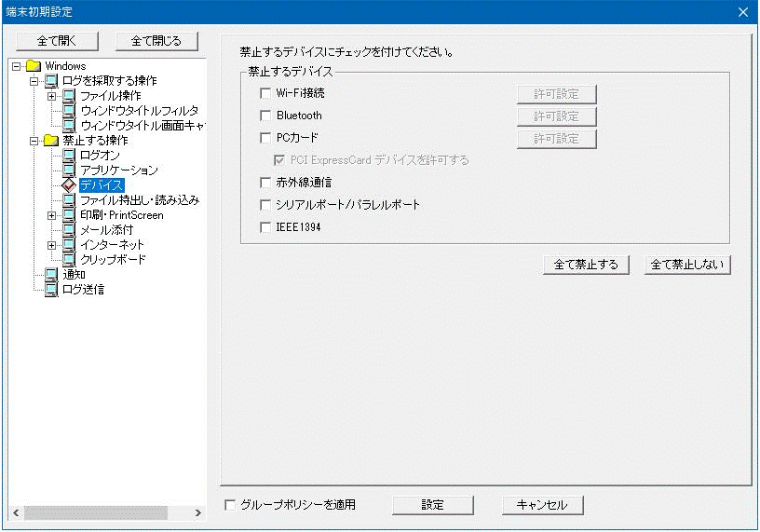Viewport: 760px width, 532px height.
Task: Select アプリケーション in the tree
Action: (x=119, y=171)
